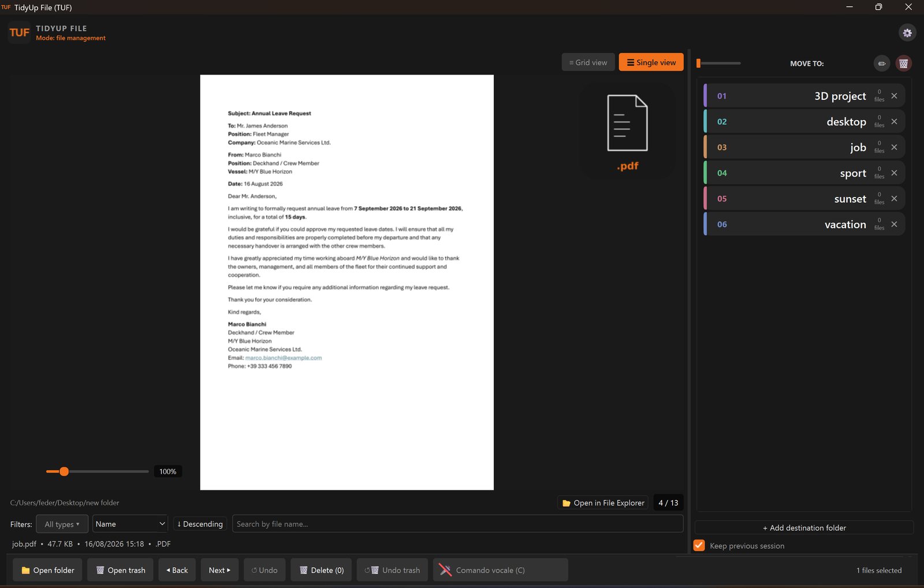Click Add destination folder
The width and height of the screenshot is (924, 588).
click(x=804, y=528)
